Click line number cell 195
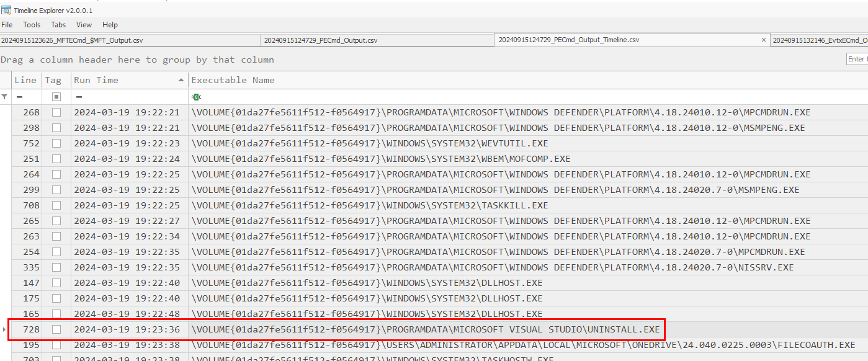The width and height of the screenshot is (868, 361). [x=27, y=345]
